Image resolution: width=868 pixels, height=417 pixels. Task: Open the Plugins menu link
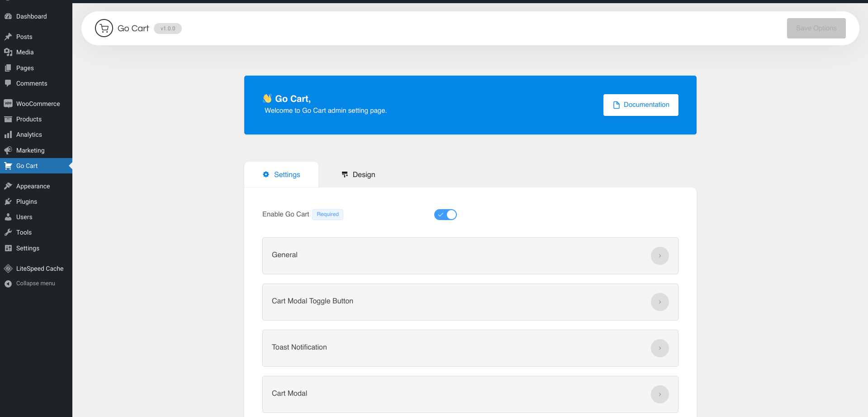pyautogui.click(x=36, y=201)
